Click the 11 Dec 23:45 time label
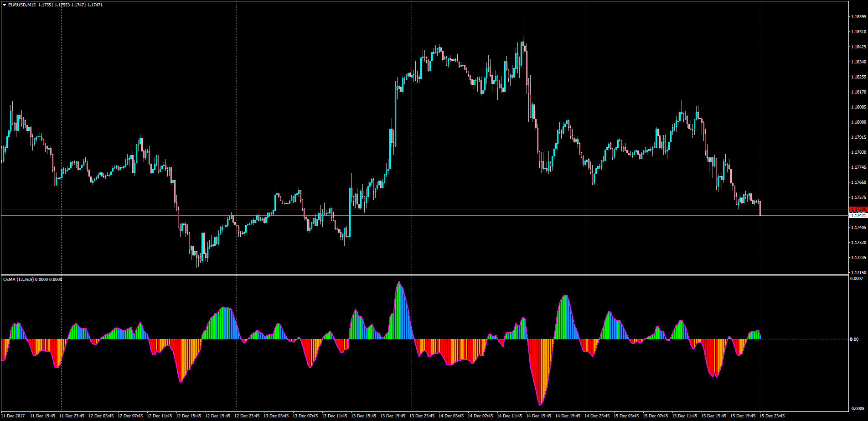Screen dimensions: 868x421 (72, 416)
